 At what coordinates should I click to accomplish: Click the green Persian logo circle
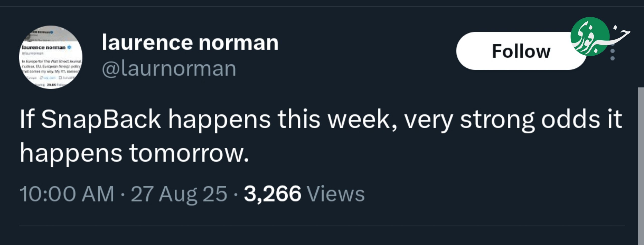590,36
